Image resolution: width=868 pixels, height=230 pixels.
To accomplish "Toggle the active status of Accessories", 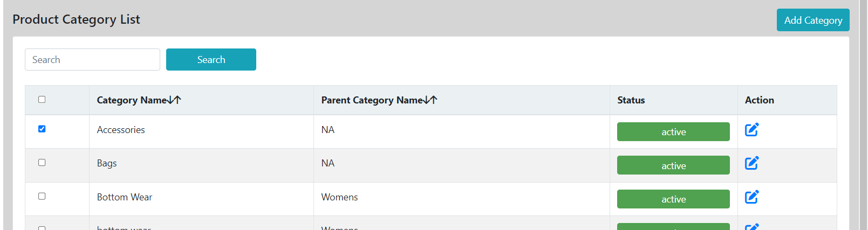I will (673, 132).
